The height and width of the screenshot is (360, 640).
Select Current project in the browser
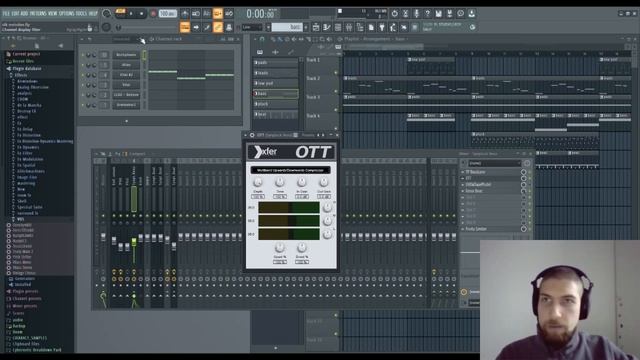point(26,54)
